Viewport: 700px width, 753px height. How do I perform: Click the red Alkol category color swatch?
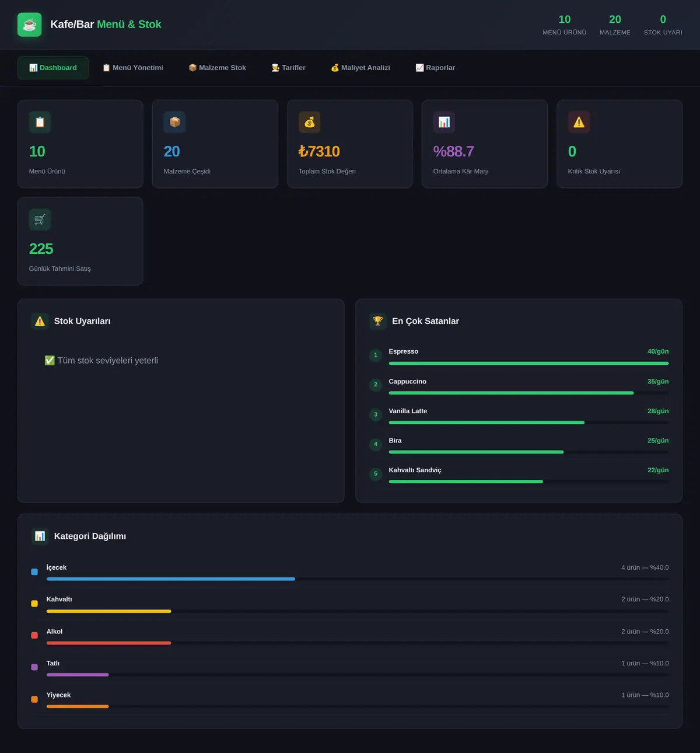[34, 635]
